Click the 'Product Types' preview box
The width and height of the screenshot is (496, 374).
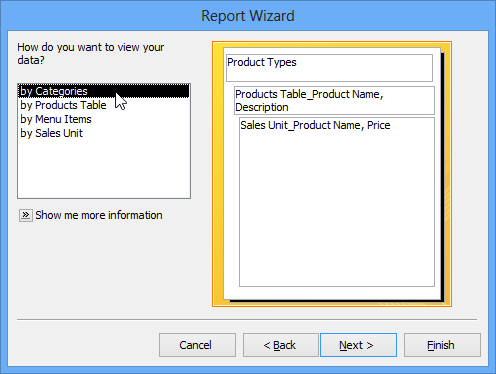point(329,68)
